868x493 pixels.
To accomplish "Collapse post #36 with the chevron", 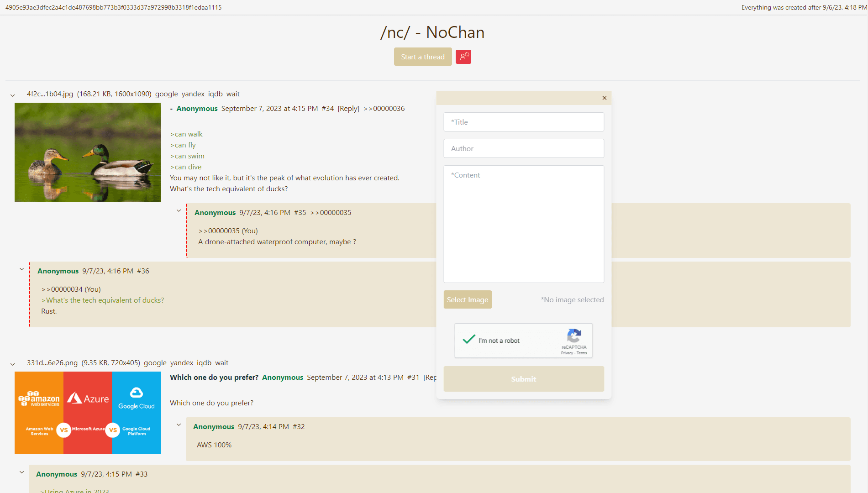I will (x=21, y=269).
